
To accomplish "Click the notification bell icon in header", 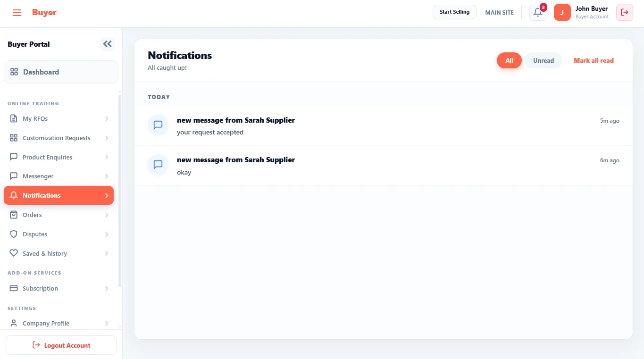I will tap(537, 13).
